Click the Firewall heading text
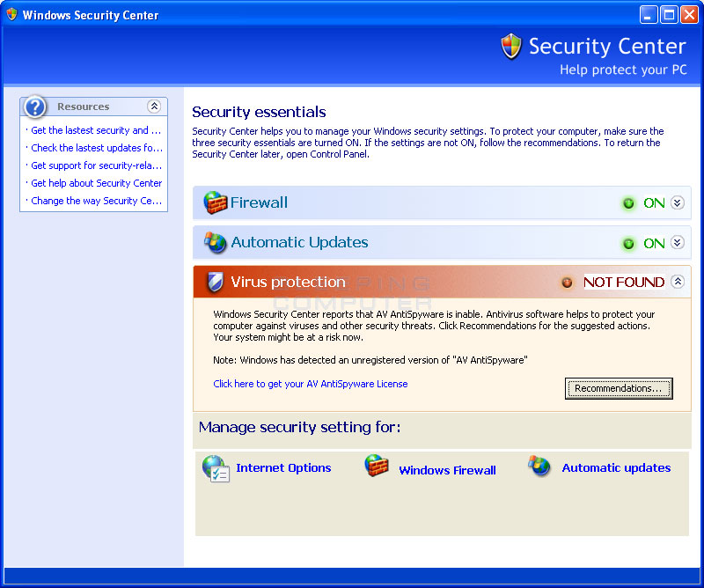 259,202
